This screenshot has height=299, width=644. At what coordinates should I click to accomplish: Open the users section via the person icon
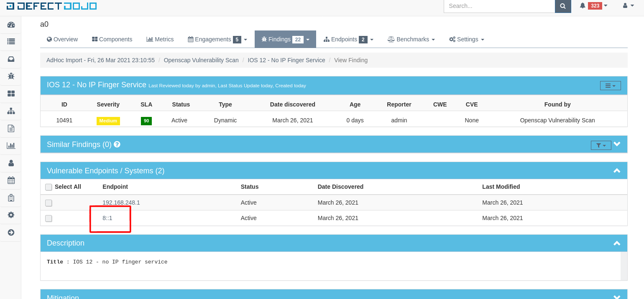tap(10, 163)
